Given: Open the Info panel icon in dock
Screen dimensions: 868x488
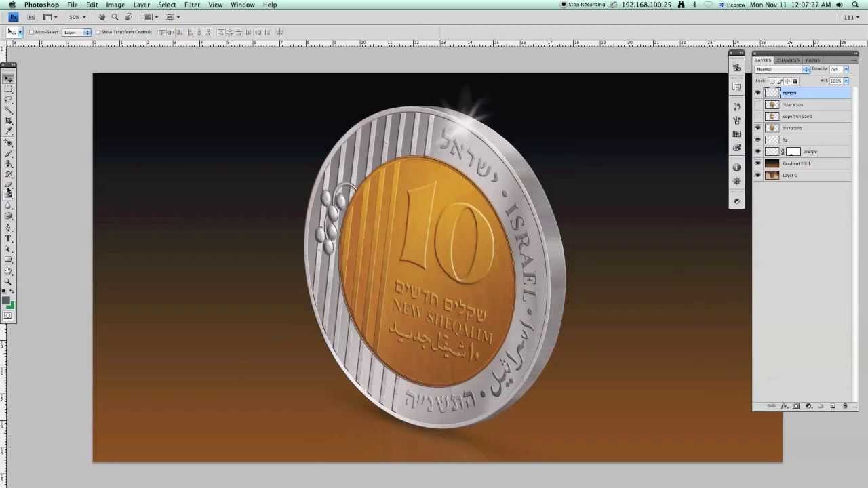Looking at the screenshot, I should tap(736, 167).
